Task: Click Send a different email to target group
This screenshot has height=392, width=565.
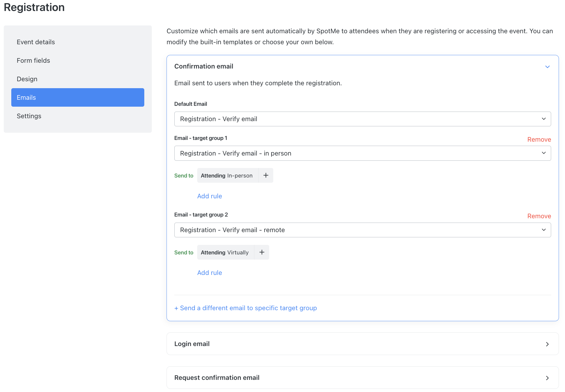Action: point(245,308)
